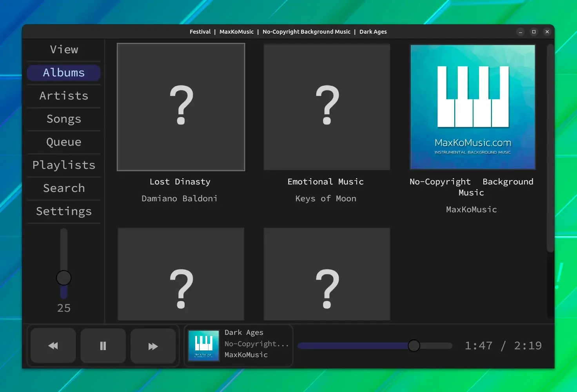This screenshot has width=577, height=392.
Task: Skip ahead with the next track button
Action: 153,346
